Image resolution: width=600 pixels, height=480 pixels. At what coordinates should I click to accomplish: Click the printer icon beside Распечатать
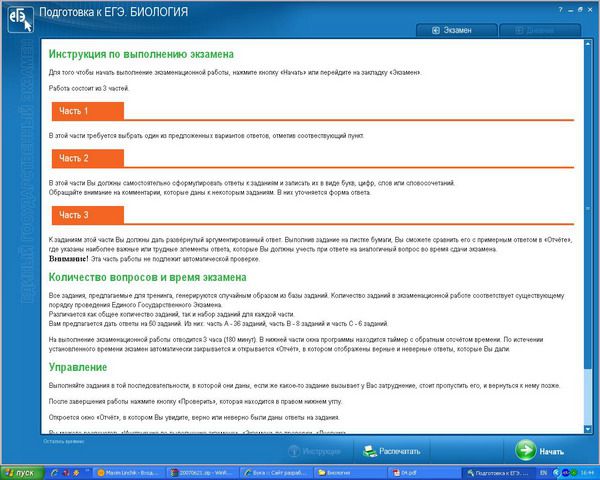(370, 451)
